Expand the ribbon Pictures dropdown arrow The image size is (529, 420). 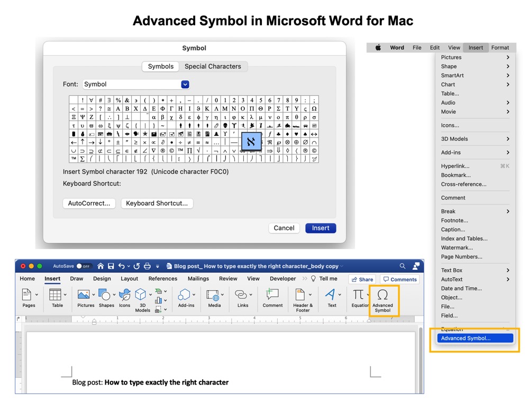tap(94, 295)
